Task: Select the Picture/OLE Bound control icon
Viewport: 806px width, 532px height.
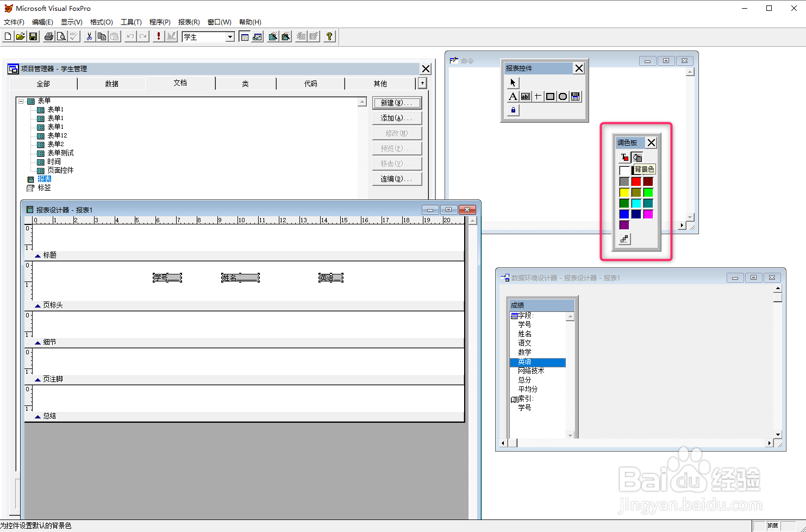Action: (x=574, y=96)
